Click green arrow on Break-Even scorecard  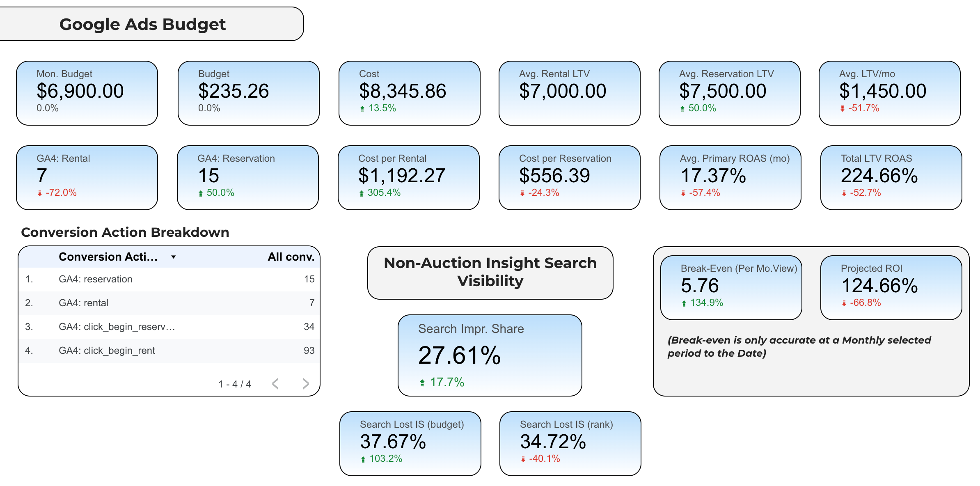684,303
